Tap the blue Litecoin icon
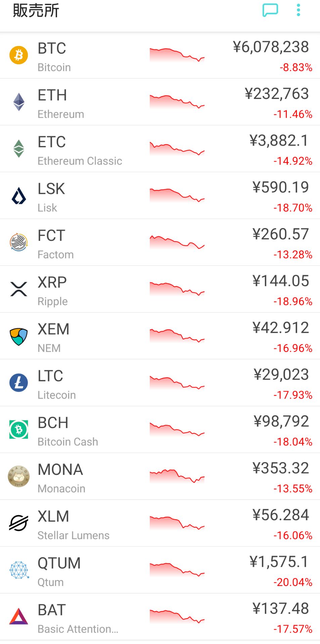This screenshot has height=644, width=320. pyautogui.click(x=19, y=383)
